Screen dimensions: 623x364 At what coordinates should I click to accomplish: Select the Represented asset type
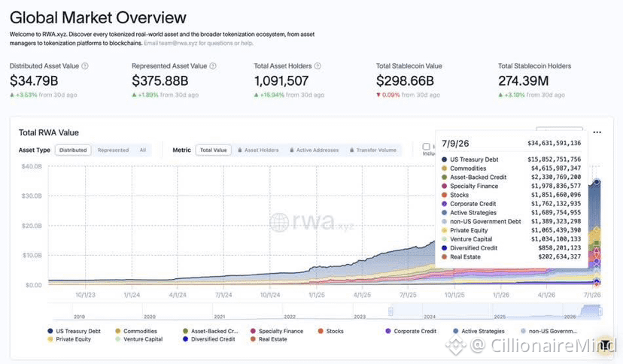[x=113, y=150]
